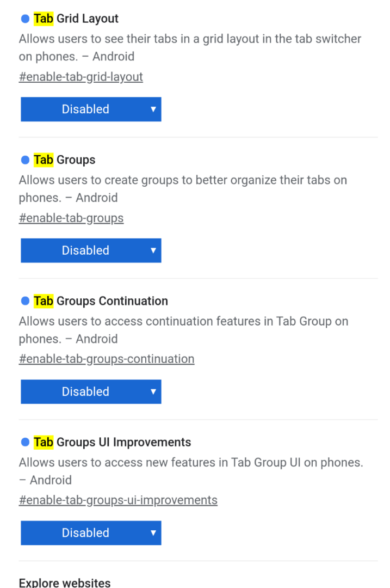
Task: Open the Tab Grid Layout Disabled dropdown
Action: (91, 109)
